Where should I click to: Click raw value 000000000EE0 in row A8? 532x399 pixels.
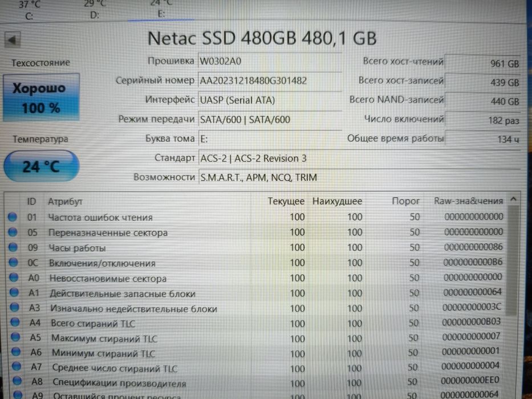pyautogui.click(x=470, y=380)
